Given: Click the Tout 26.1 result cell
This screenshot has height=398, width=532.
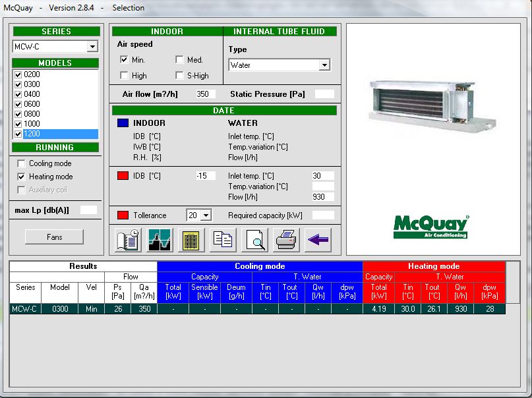Looking at the screenshot, I should point(434,309).
